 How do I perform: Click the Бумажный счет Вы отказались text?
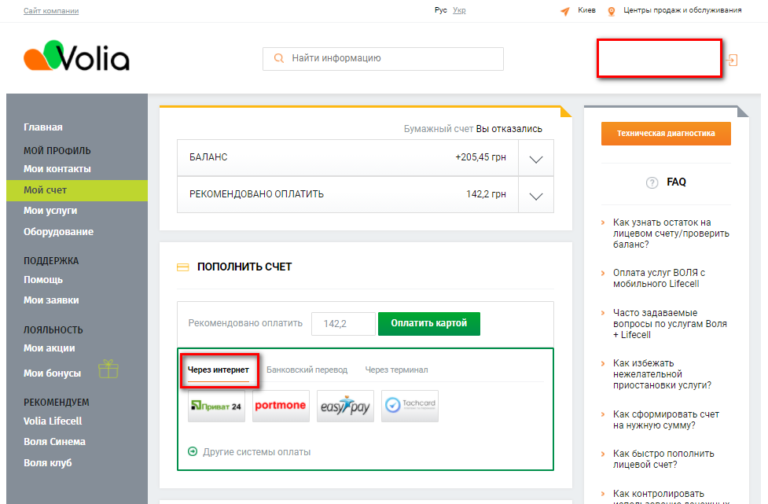(473, 129)
